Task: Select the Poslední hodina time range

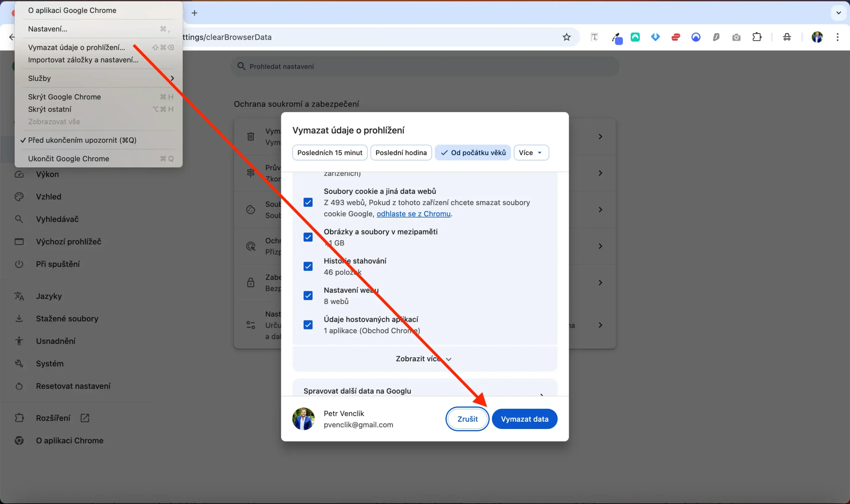Action: click(x=401, y=153)
